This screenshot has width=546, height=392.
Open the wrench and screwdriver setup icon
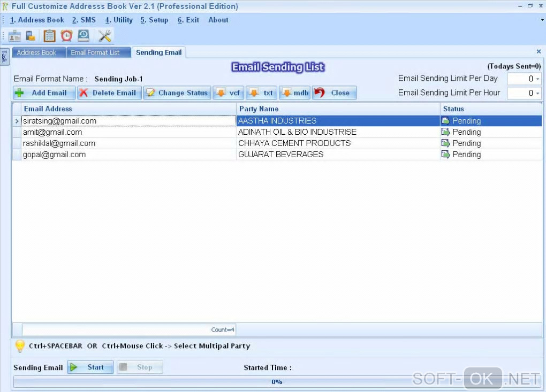(104, 36)
